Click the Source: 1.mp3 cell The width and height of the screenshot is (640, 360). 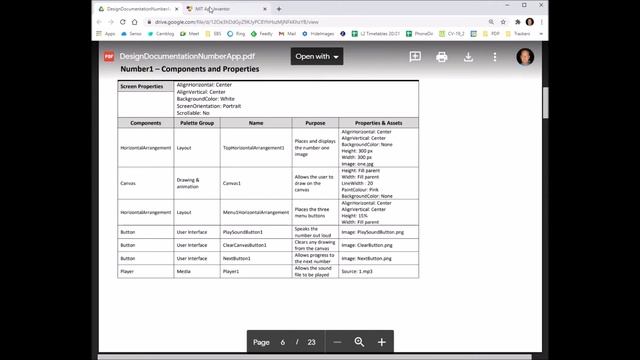click(378, 271)
